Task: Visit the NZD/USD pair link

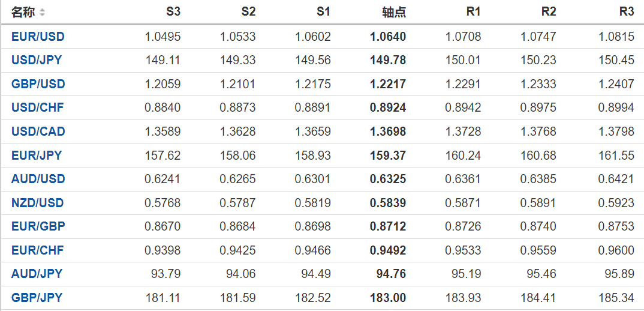Action: coord(38,203)
